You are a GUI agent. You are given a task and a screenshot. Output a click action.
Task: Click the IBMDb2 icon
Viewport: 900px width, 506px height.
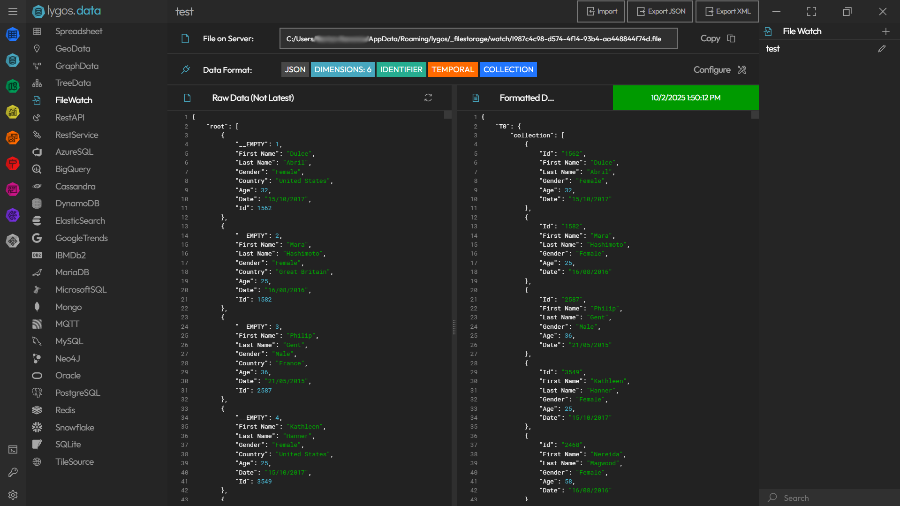pos(37,255)
